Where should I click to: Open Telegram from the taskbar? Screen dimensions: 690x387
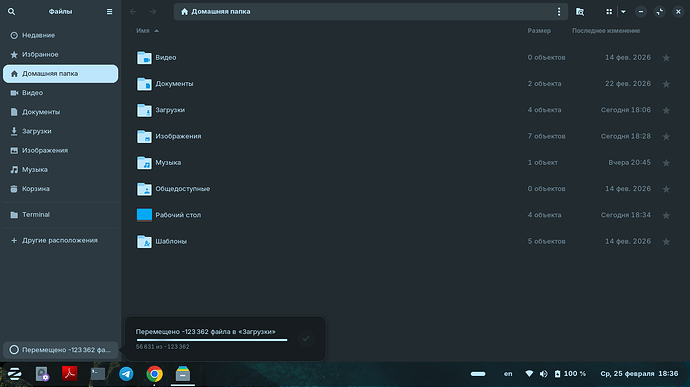pos(126,374)
